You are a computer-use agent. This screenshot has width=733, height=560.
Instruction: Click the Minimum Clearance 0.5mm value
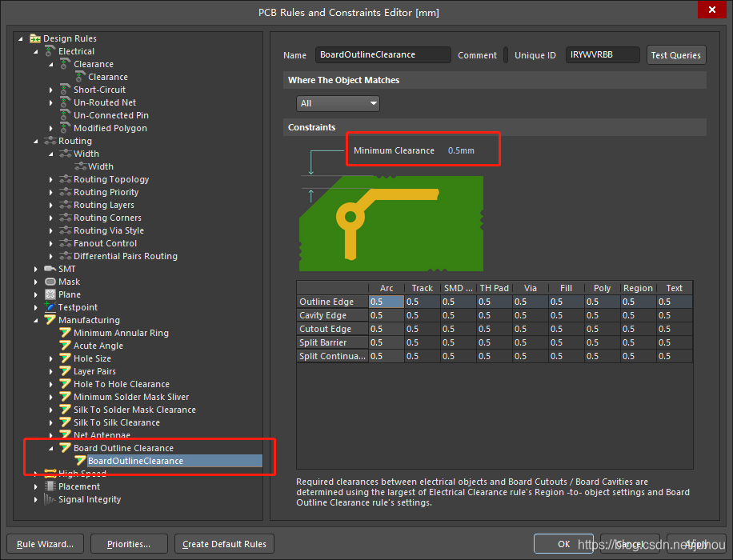461,150
